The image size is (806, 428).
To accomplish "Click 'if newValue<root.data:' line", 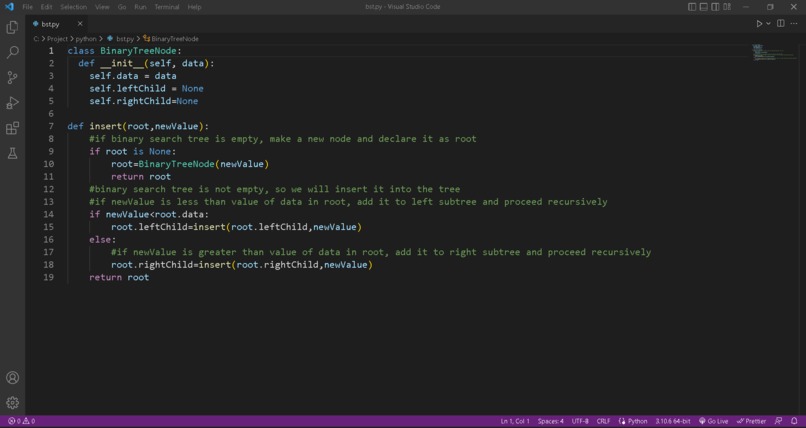I will [149, 214].
